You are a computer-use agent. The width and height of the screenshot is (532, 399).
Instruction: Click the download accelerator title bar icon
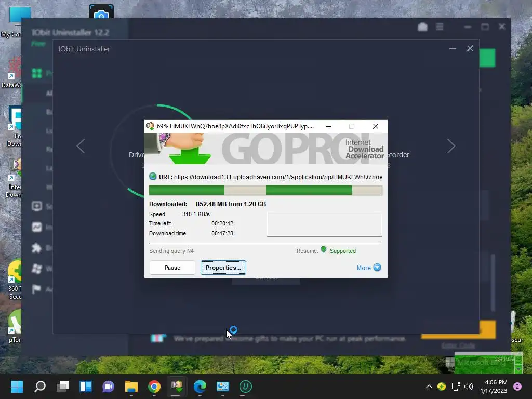coord(150,126)
